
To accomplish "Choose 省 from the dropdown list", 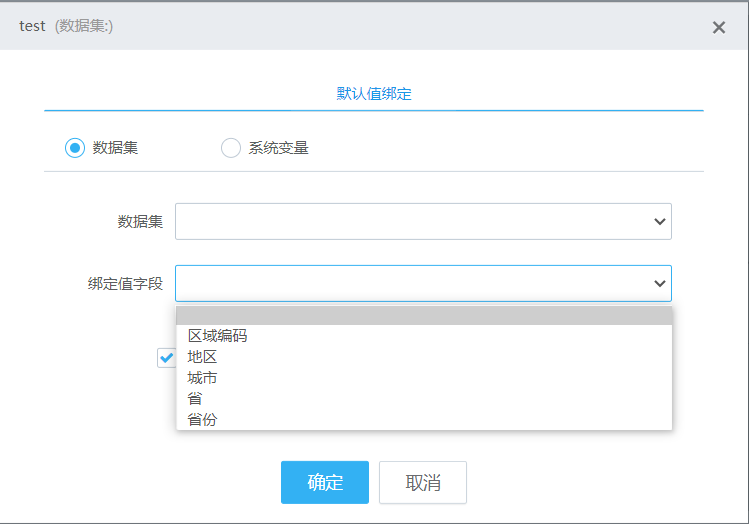I will click(x=424, y=398).
